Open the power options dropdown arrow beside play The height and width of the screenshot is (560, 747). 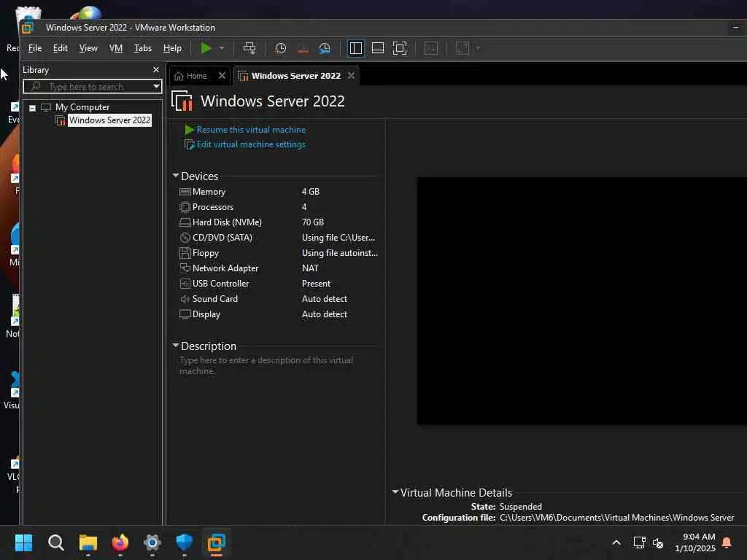point(222,48)
